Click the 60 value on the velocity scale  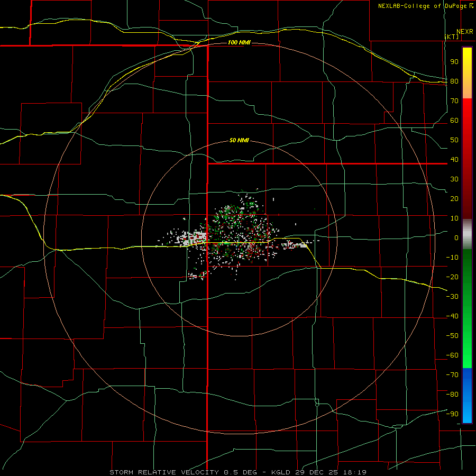(x=454, y=121)
